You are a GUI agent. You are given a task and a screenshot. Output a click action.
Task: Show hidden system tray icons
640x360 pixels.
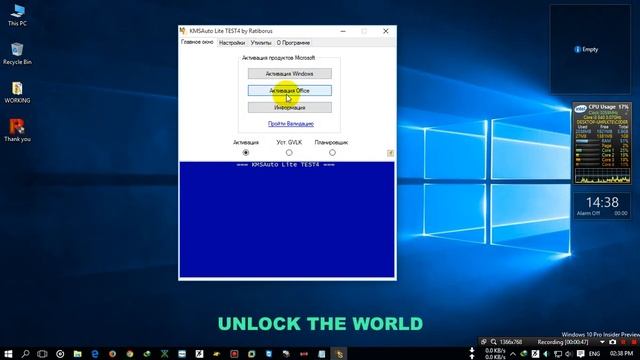(x=513, y=354)
